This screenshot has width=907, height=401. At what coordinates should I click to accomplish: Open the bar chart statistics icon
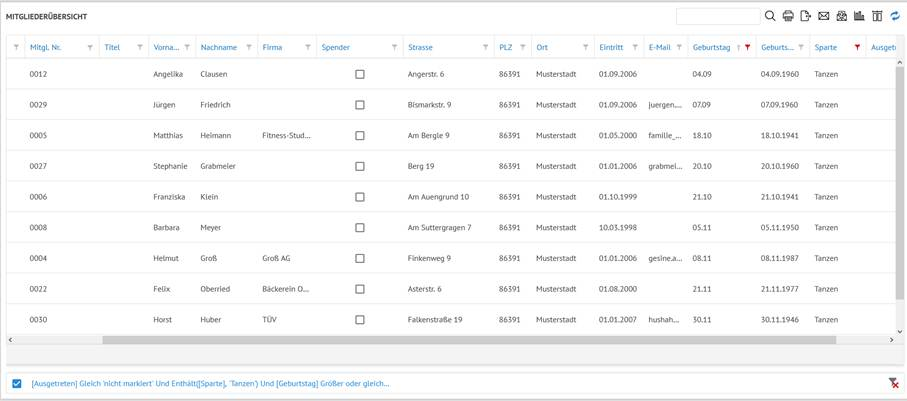click(859, 16)
